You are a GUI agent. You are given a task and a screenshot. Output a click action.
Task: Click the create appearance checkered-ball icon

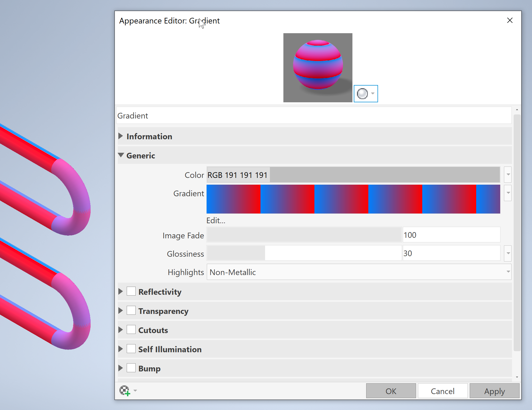click(x=125, y=390)
